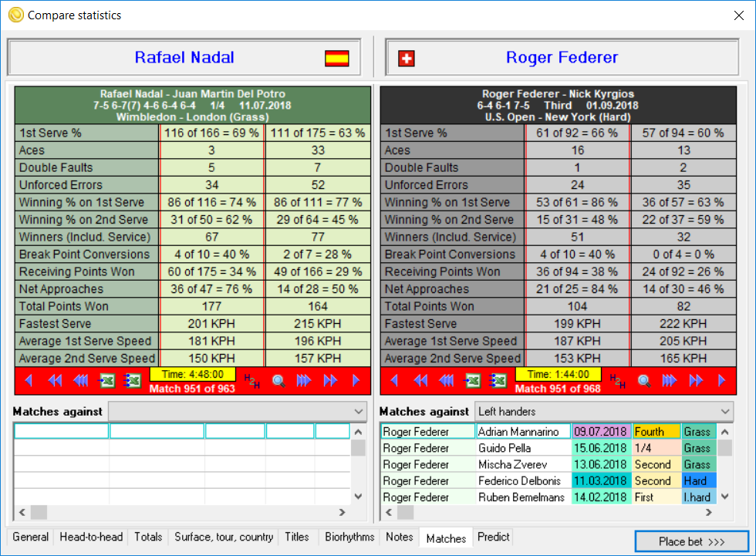The height and width of the screenshot is (556, 756).
Task: Click the Spain flag icon
Action: coord(336,59)
